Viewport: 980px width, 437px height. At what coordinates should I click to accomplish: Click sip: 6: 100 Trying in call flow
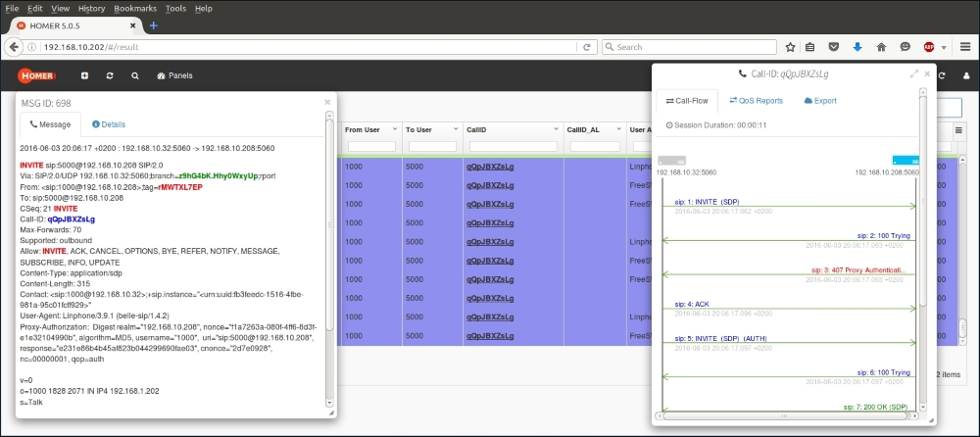884,372
